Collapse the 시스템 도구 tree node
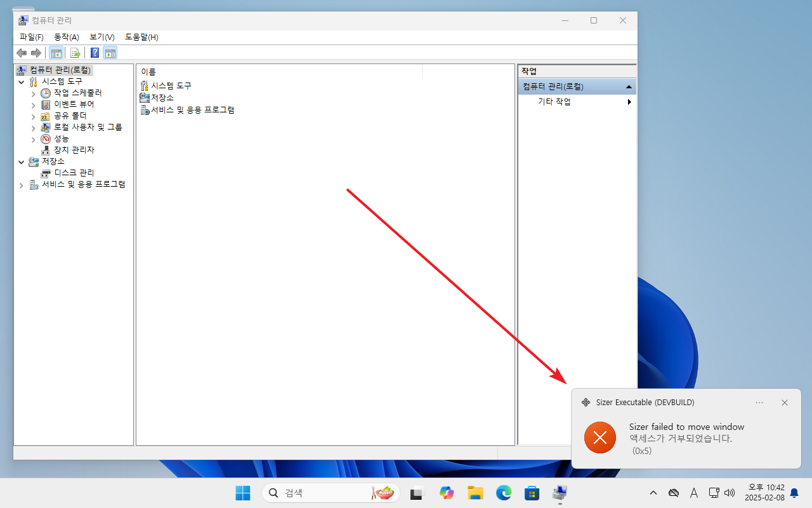The width and height of the screenshot is (812, 508). point(21,81)
